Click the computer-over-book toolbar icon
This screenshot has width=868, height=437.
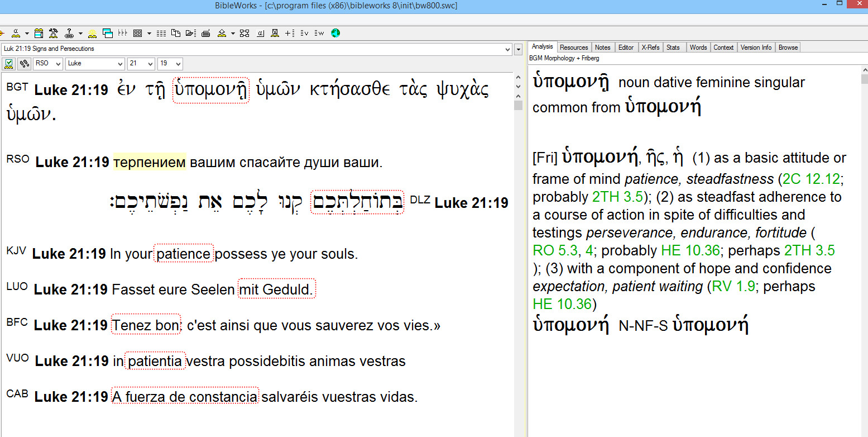275,33
